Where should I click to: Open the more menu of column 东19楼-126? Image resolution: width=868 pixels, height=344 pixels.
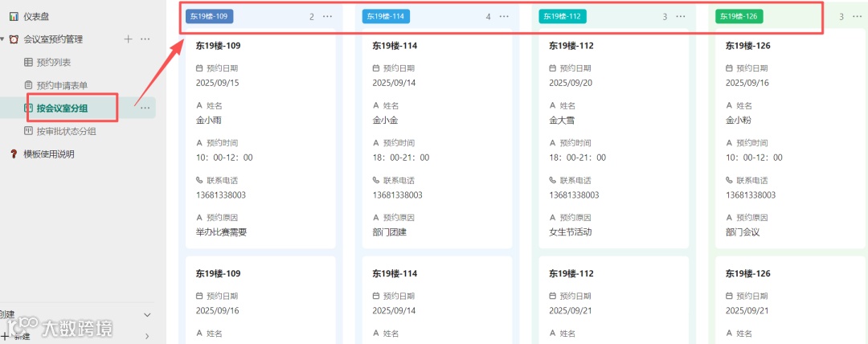[857, 17]
